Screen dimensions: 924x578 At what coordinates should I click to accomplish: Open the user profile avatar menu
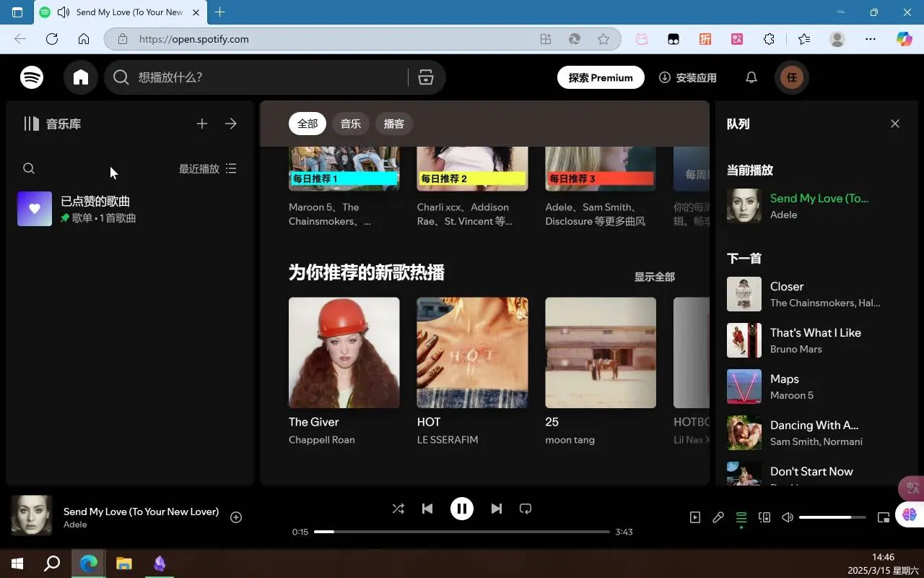(x=792, y=77)
